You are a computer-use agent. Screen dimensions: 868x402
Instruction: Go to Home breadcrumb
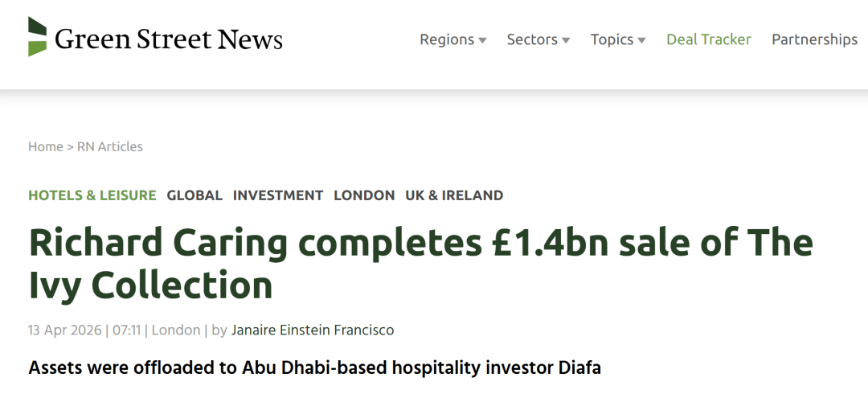coord(45,146)
